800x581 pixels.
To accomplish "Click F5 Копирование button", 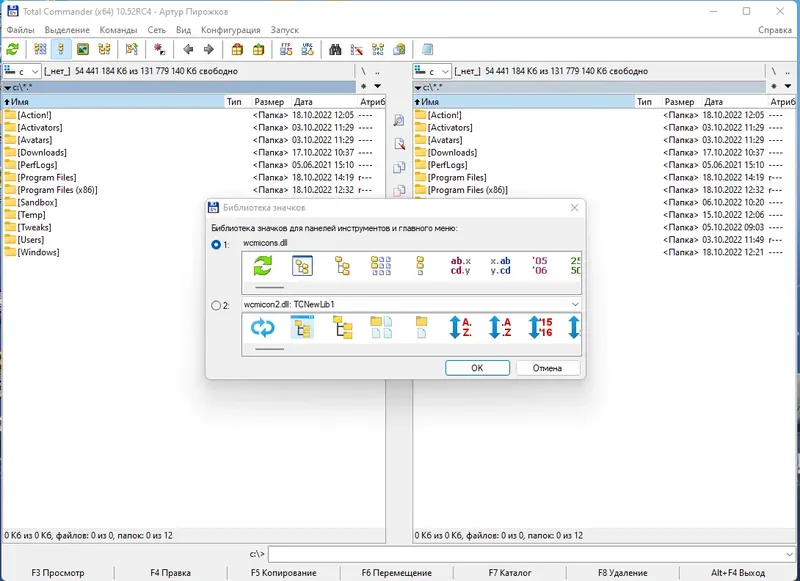I will coord(284,573).
